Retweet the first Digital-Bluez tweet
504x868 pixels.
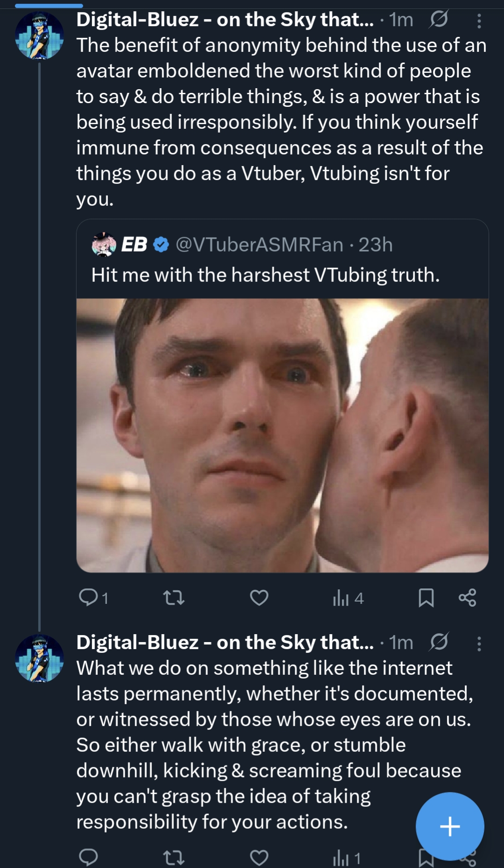pos(174,598)
